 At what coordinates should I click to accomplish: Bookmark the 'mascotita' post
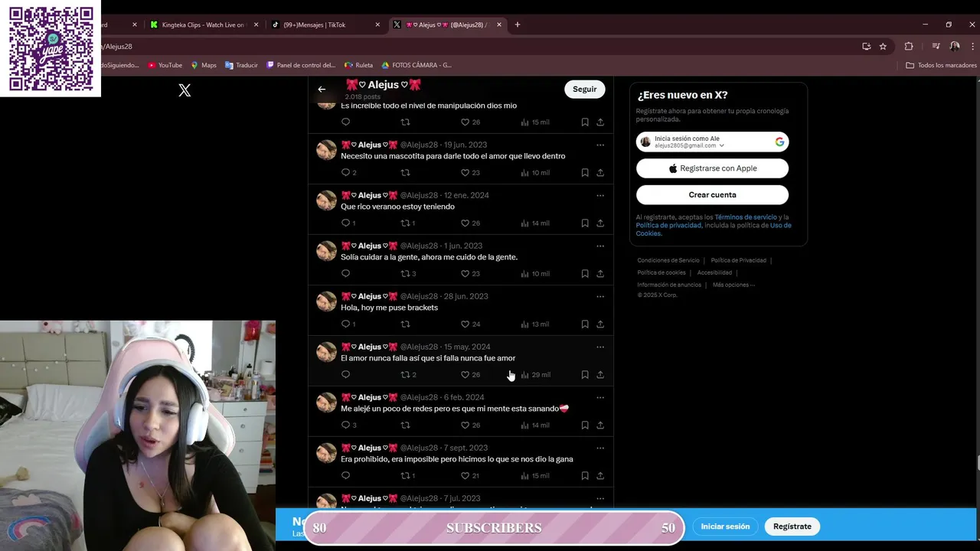[585, 173]
